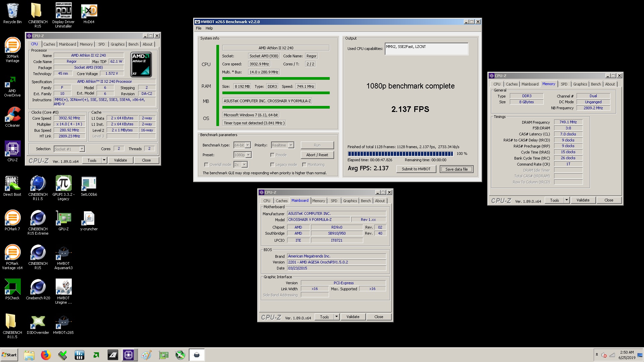Open HWBOTx265 desktop shortcut

[x=63, y=324]
